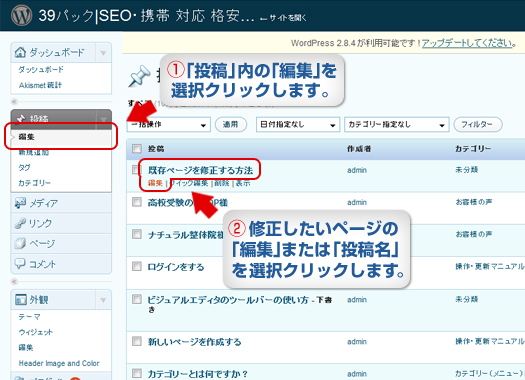
Task: Open タグ under Posts menu
Action: click(x=24, y=167)
